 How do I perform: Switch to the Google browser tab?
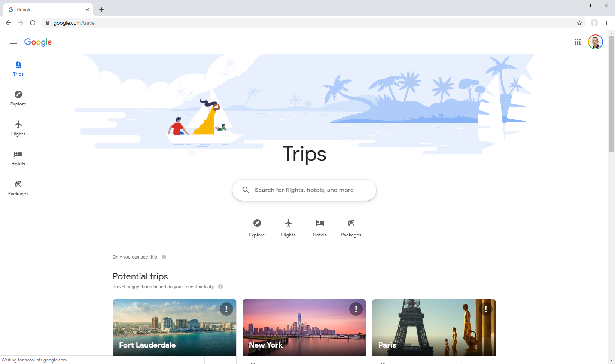45,9
